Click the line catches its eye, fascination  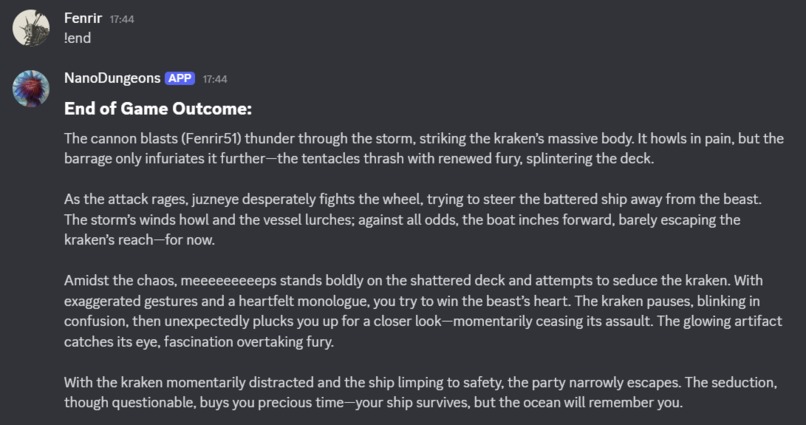[199, 342]
